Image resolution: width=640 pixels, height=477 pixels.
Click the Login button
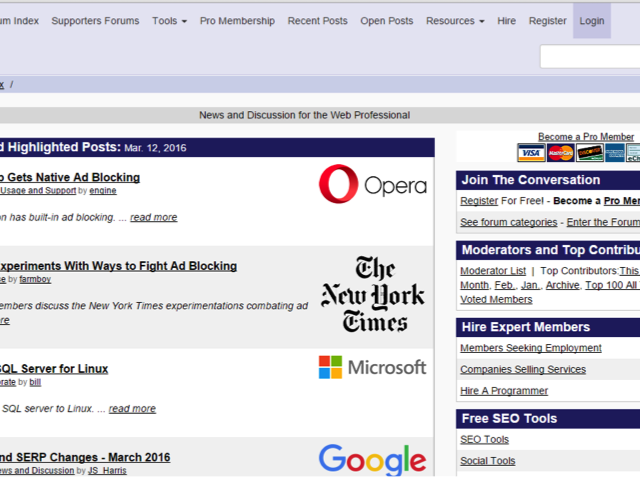click(x=592, y=21)
